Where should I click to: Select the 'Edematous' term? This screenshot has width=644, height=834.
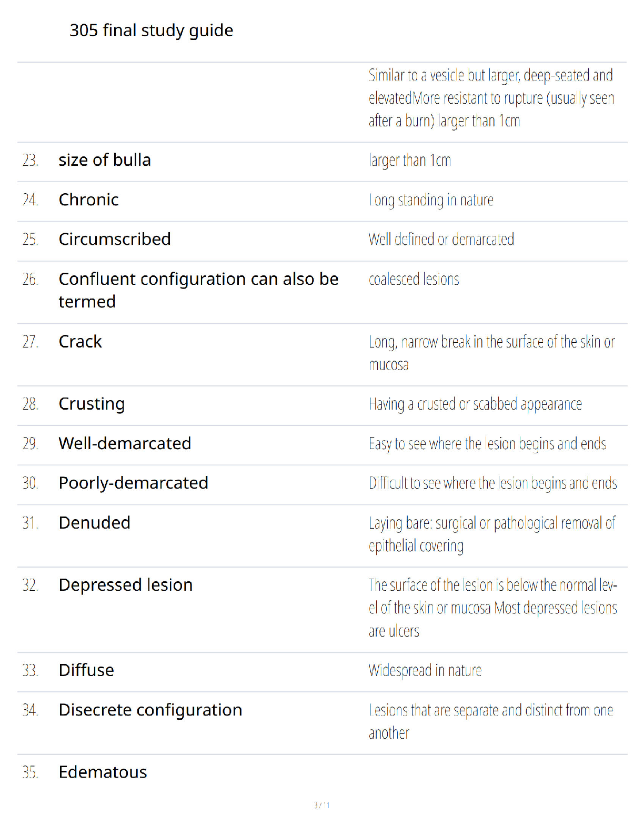coord(103,772)
